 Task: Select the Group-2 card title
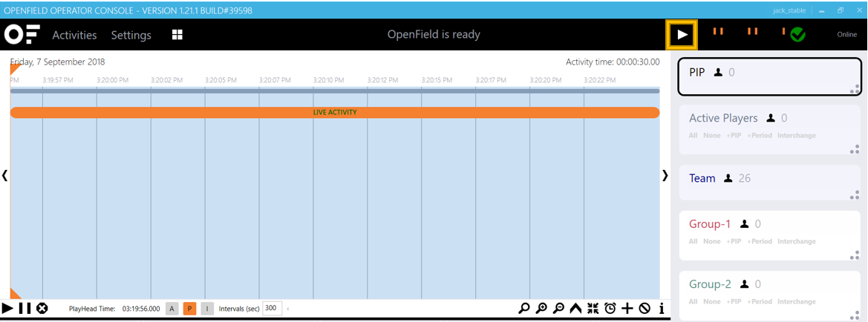point(710,284)
